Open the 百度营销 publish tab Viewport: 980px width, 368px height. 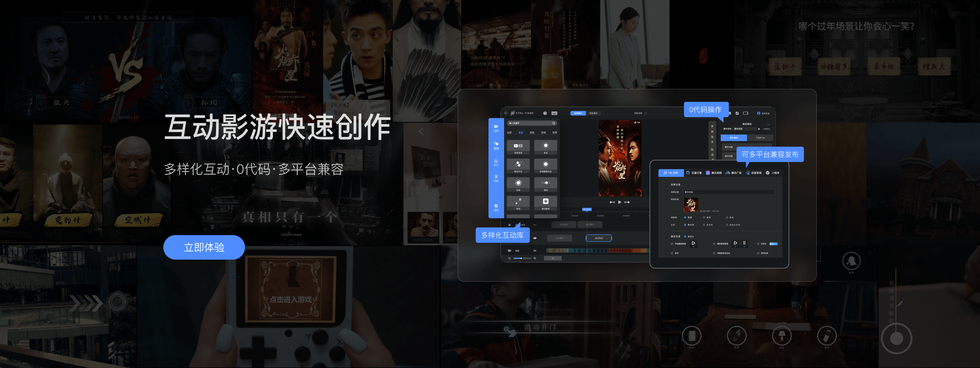coord(754,173)
